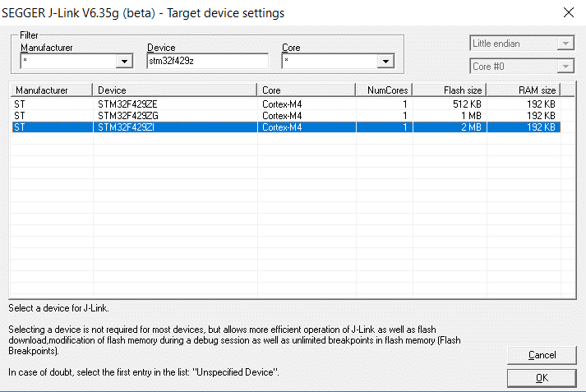Expand the Core filter dropdown
Viewport: 586px width, 392px height.
coord(385,61)
